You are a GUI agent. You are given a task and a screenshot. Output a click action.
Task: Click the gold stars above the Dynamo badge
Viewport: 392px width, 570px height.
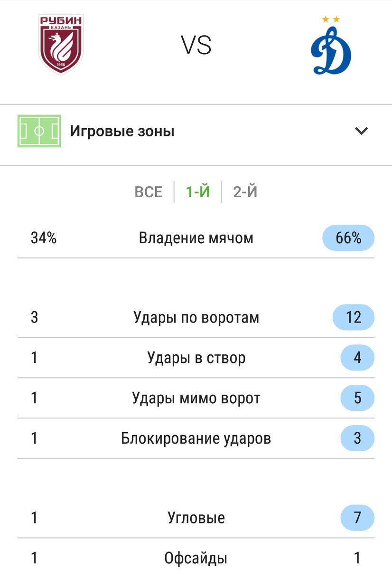(x=330, y=19)
